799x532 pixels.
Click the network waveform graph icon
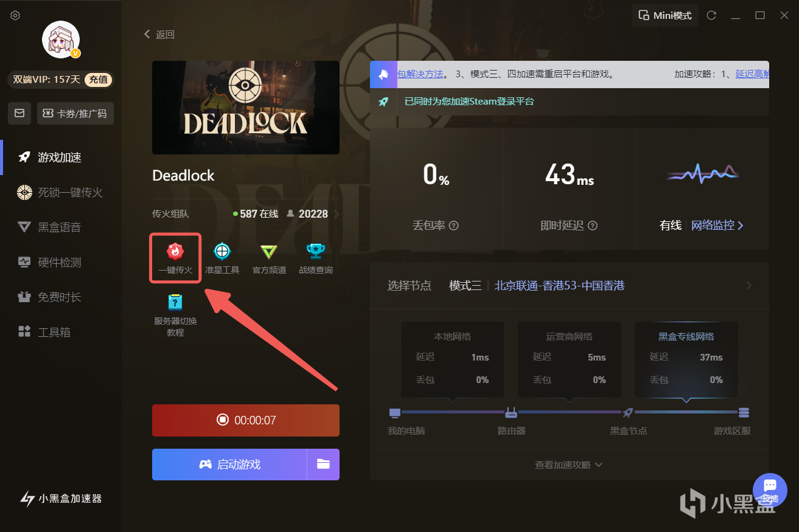point(702,174)
